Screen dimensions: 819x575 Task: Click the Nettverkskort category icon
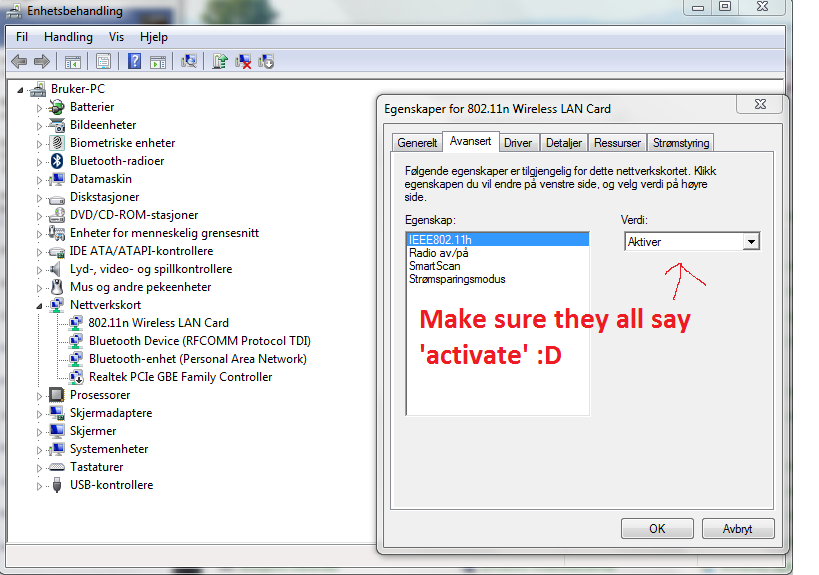coord(57,305)
